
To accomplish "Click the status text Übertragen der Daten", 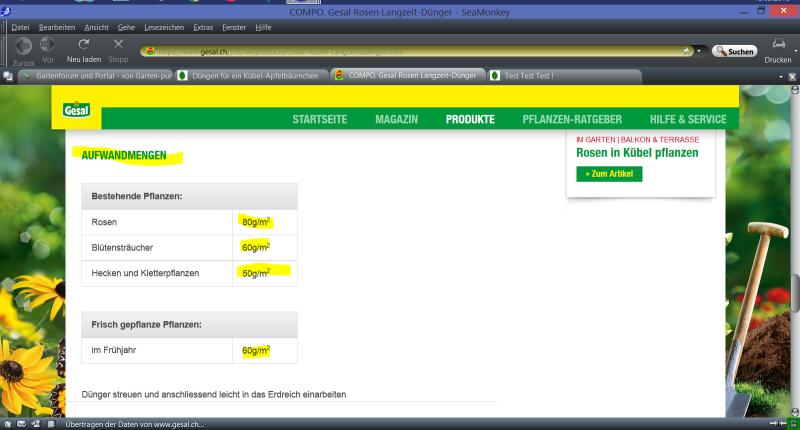I will tap(135, 424).
